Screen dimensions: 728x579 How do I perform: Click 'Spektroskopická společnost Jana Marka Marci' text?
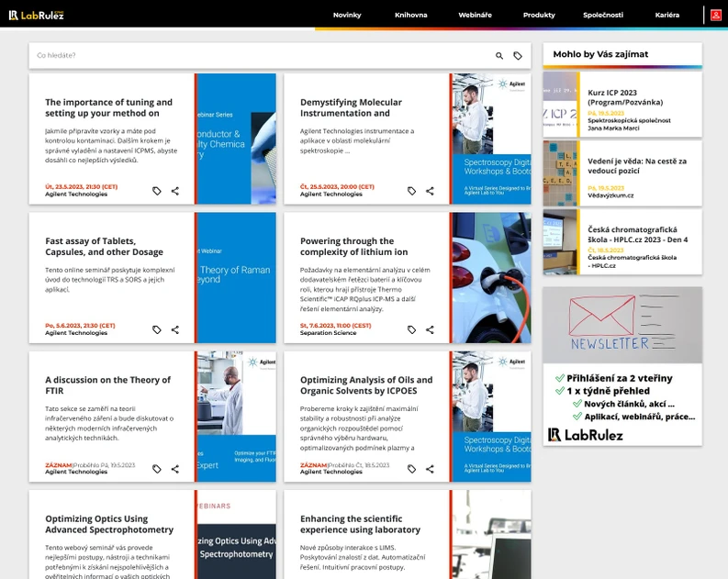[629, 124]
